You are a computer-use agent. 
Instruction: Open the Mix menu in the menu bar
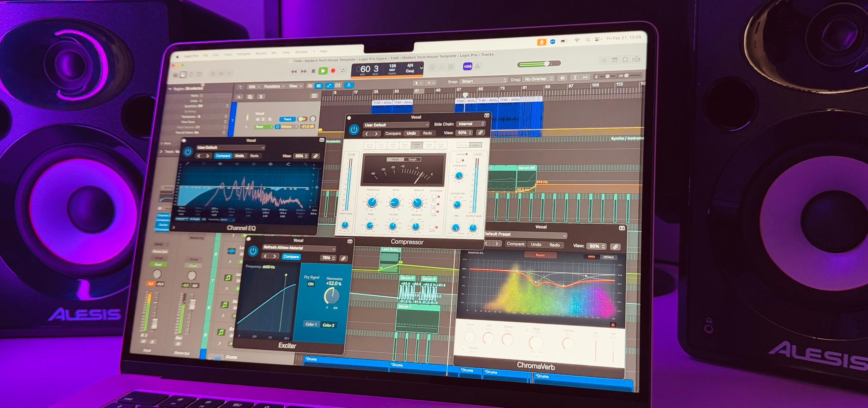point(274,53)
